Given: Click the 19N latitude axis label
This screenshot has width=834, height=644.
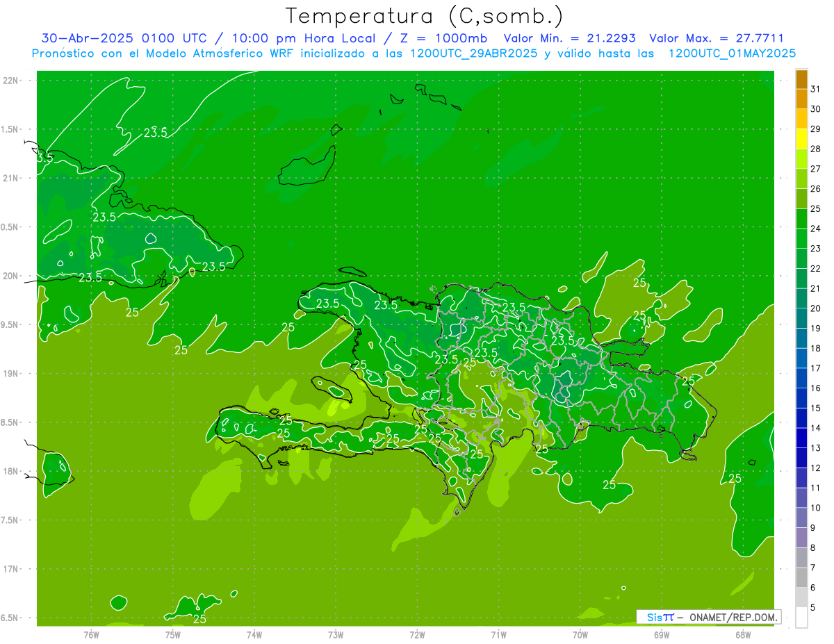Looking at the screenshot, I should point(11,374).
